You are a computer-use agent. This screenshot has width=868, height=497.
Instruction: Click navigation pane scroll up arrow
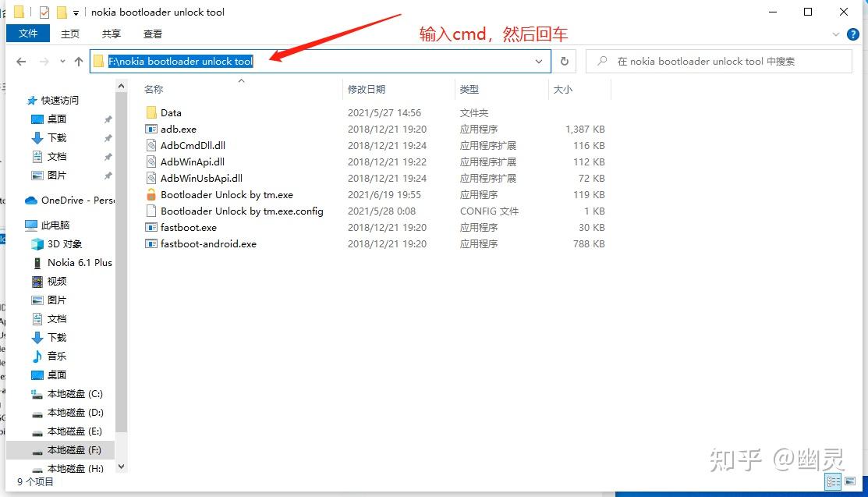(121, 86)
